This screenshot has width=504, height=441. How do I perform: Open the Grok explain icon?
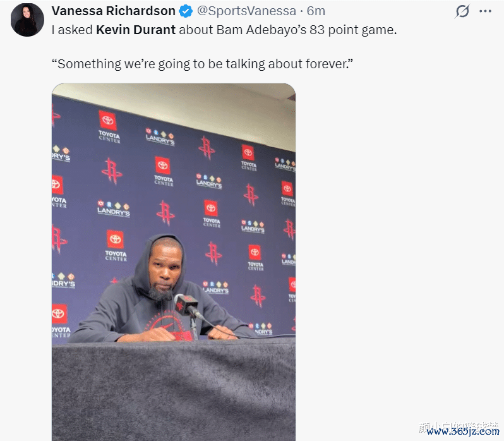(462, 11)
